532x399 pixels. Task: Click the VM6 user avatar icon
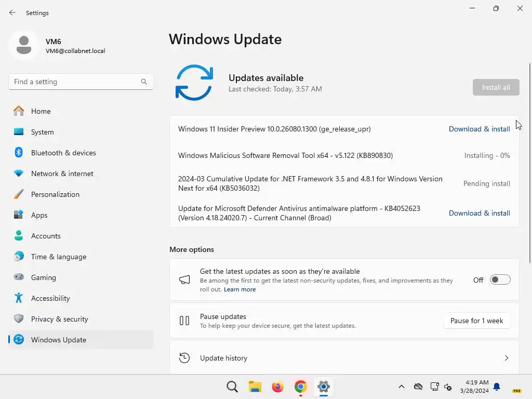click(x=24, y=45)
